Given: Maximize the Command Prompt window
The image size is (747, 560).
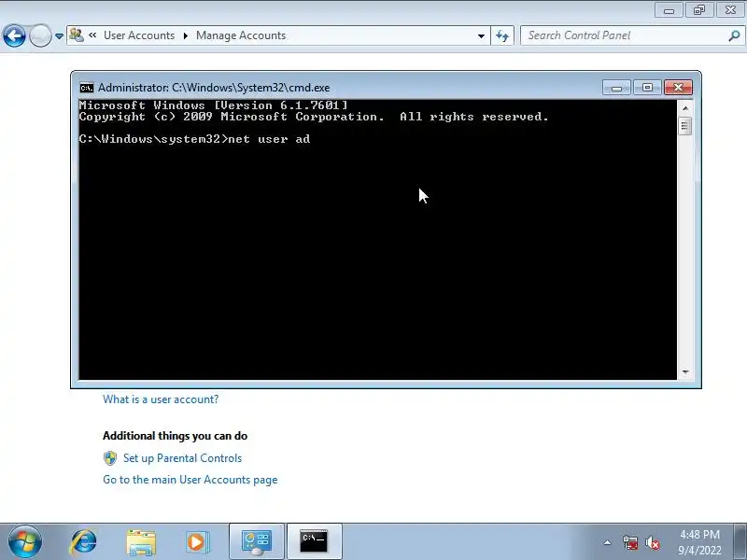Looking at the screenshot, I should 647,88.
